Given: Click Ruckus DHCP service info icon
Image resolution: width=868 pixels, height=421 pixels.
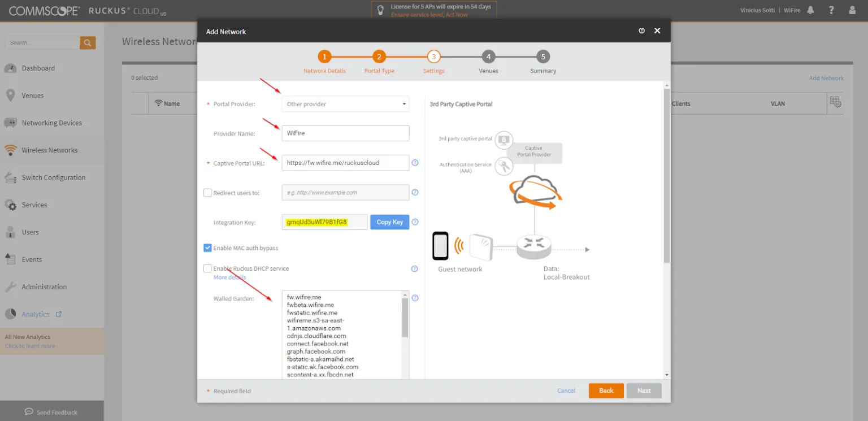Looking at the screenshot, I should click(x=414, y=269).
